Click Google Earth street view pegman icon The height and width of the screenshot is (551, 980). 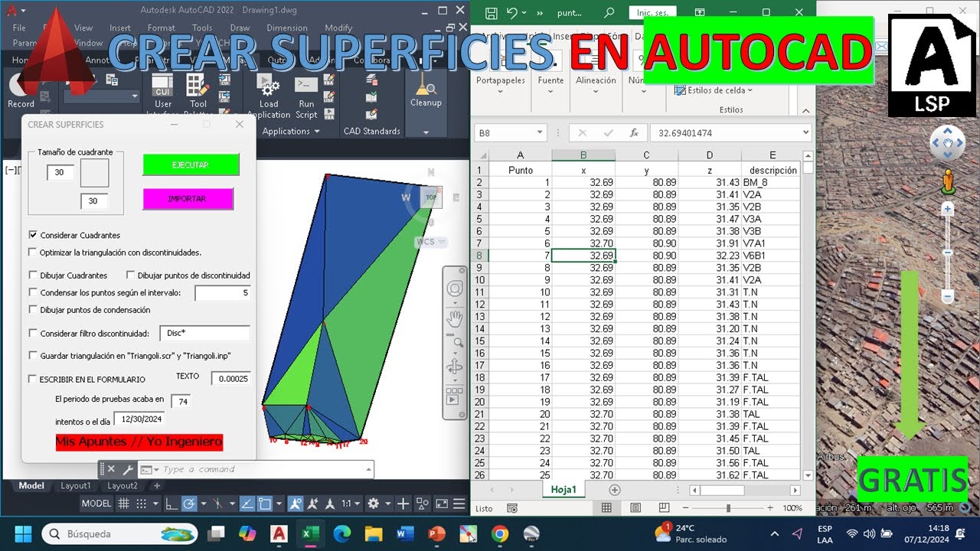point(948,181)
